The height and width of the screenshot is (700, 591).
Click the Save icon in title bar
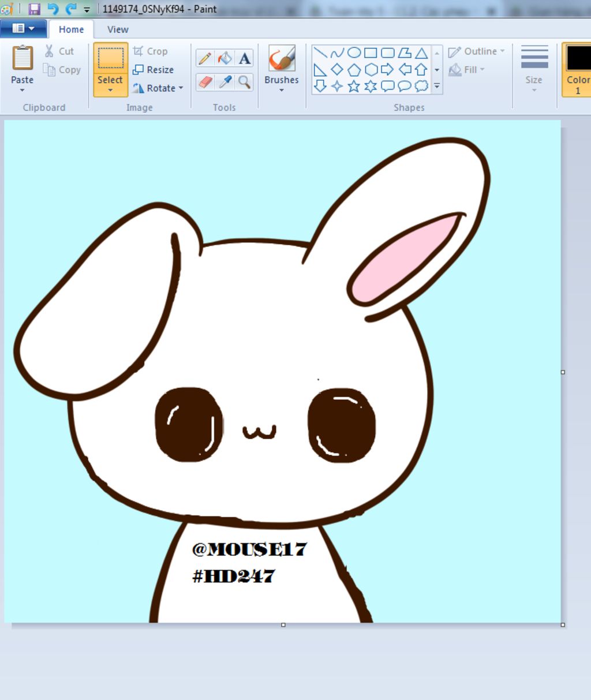(x=35, y=9)
